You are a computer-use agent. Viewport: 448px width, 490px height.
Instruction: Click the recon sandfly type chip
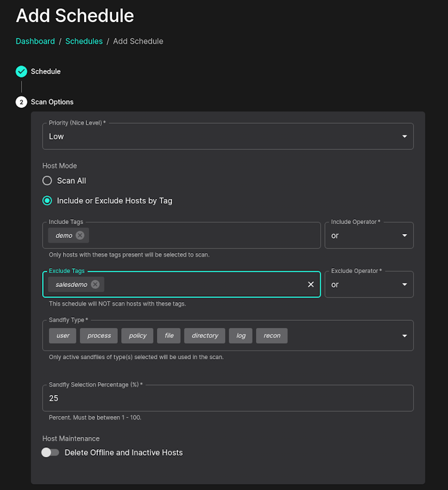point(272,335)
